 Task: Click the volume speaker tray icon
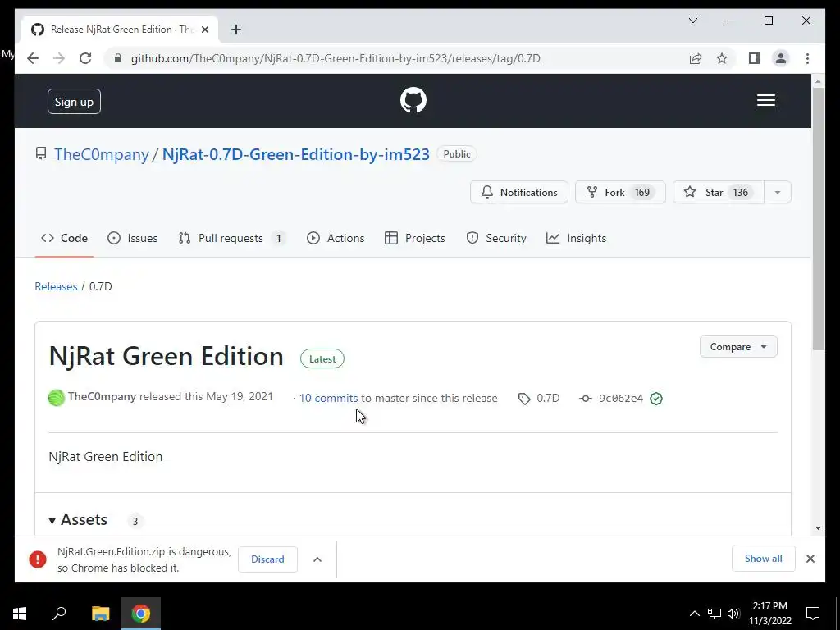(733, 614)
